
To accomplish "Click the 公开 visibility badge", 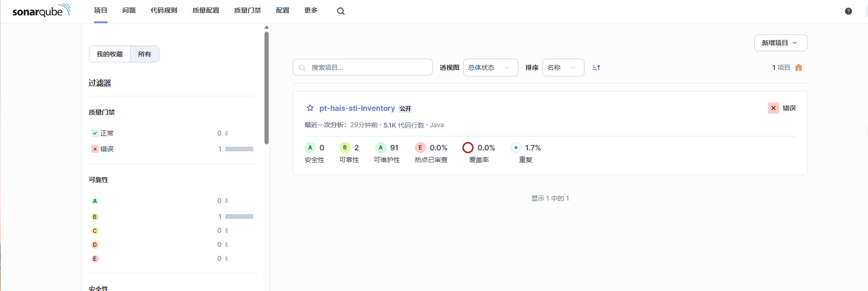I will (405, 108).
